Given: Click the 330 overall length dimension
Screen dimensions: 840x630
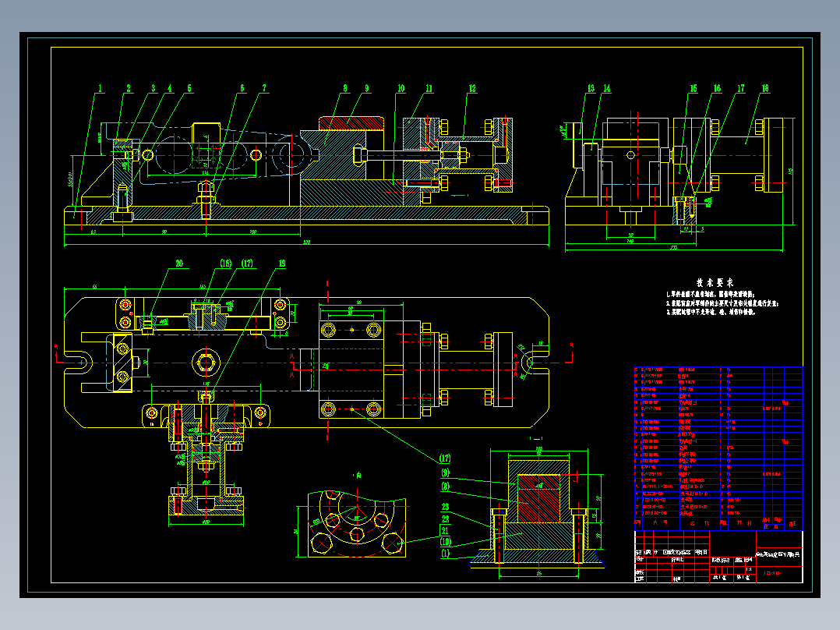Looking at the screenshot, I should pyautogui.click(x=307, y=242).
